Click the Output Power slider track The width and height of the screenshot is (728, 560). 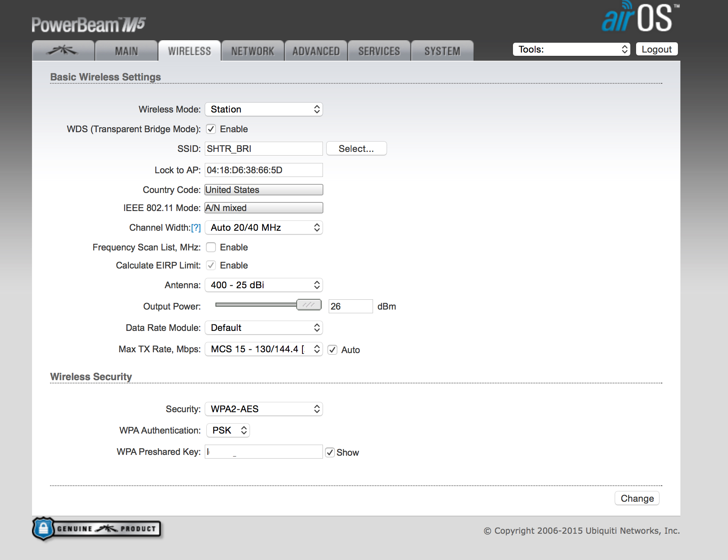pyautogui.click(x=256, y=305)
